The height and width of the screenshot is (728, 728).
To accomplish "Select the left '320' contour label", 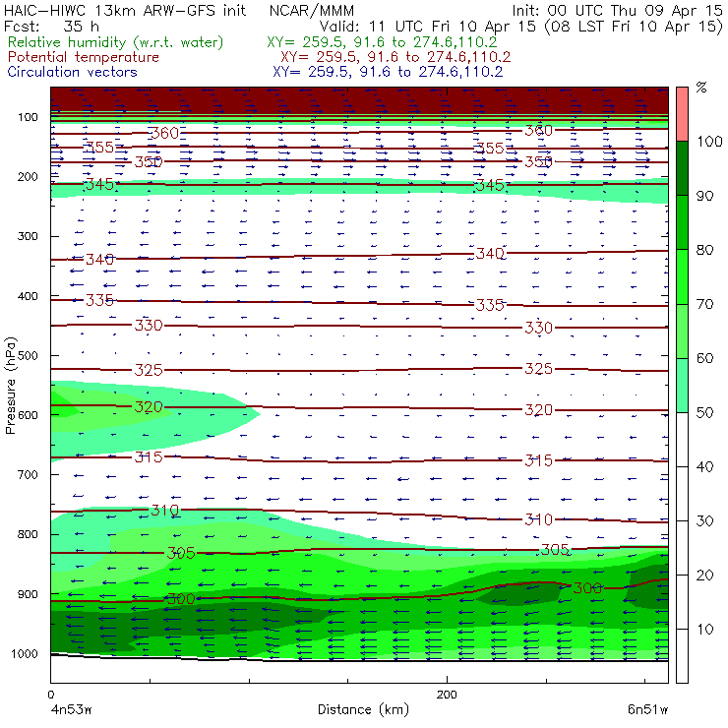I will pos(149,407).
